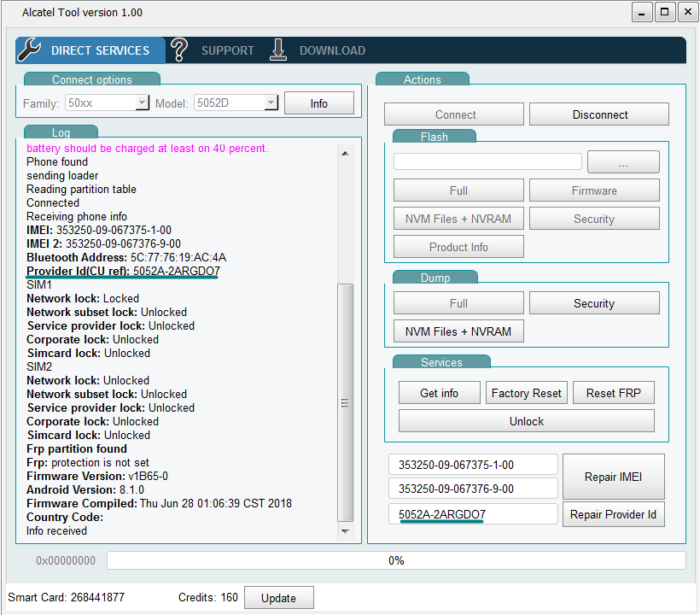Click the Security button in Dump section
Screen dimensions: 700x615
(x=594, y=303)
